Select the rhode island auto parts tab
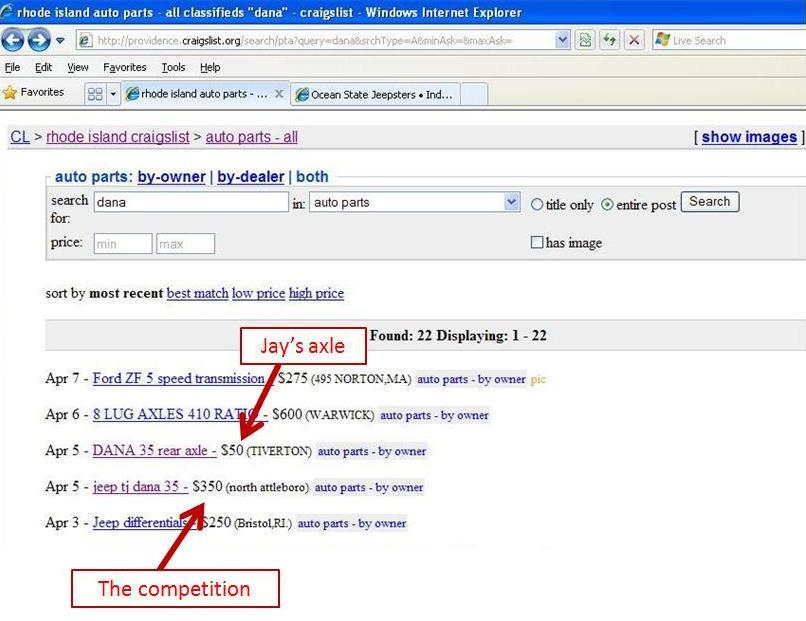The image size is (806, 621). pyautogui.click(x=198, y=94)
